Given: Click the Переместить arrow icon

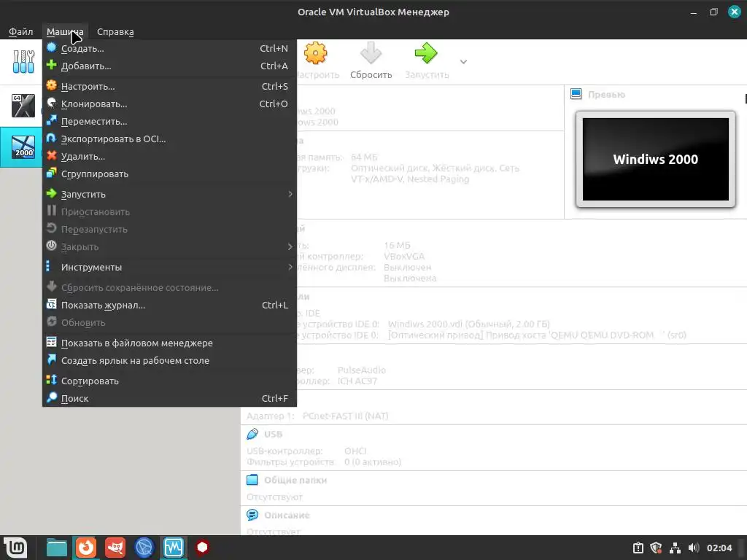Looking at the screenshot, I should tap(52, 120).
